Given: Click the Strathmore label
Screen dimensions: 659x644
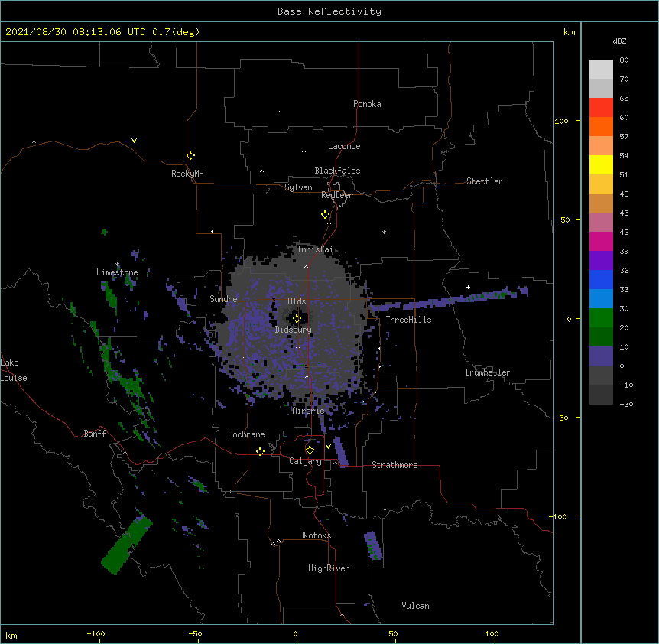Looking at the screenshot, I should 394,465.
